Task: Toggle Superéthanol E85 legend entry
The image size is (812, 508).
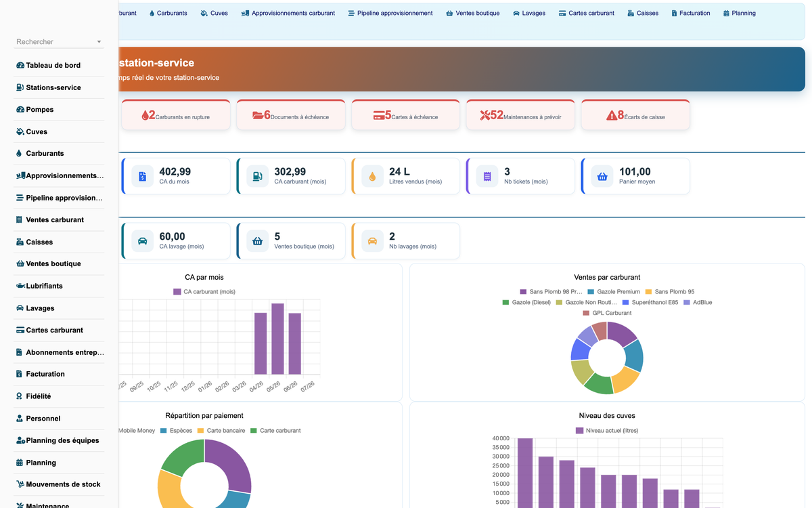Action: click(650, 302)
